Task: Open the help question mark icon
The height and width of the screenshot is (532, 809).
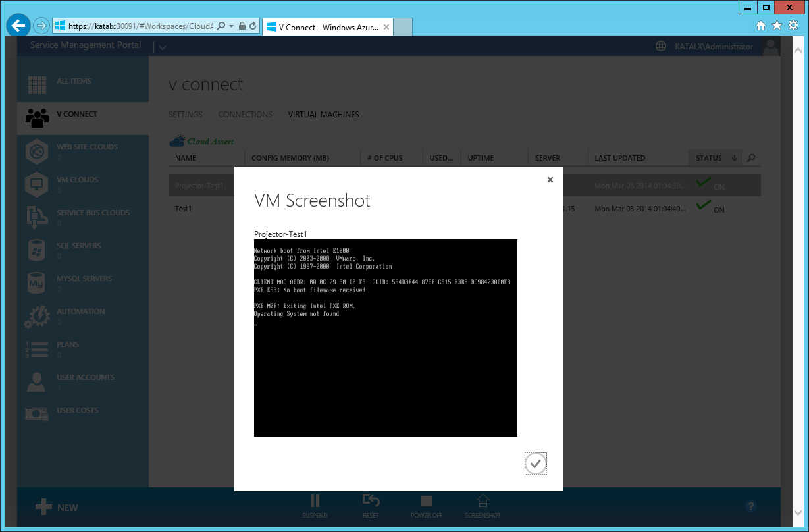Action: (751, 506)
